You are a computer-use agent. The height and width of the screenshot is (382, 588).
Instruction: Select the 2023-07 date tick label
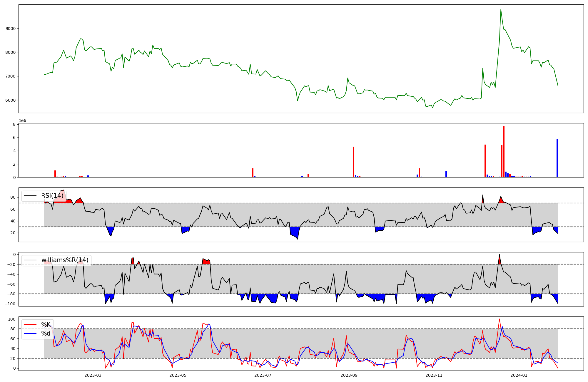263,375
